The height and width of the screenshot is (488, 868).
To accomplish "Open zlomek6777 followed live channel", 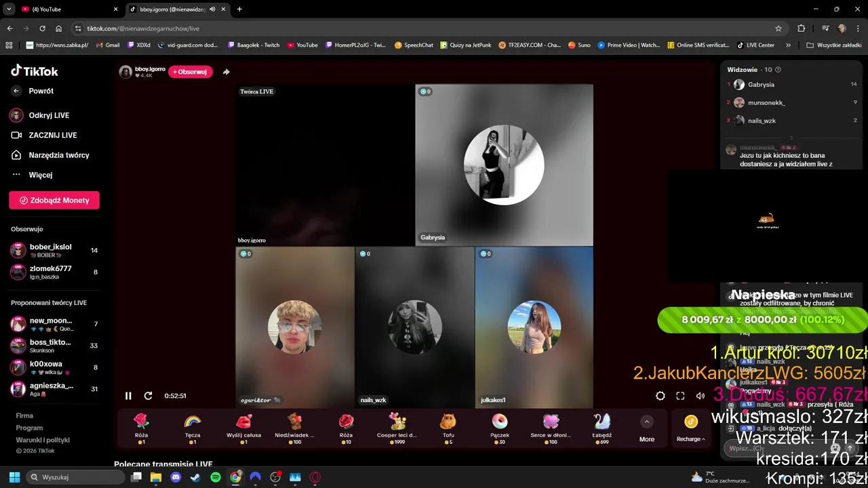I will point(54,272).
